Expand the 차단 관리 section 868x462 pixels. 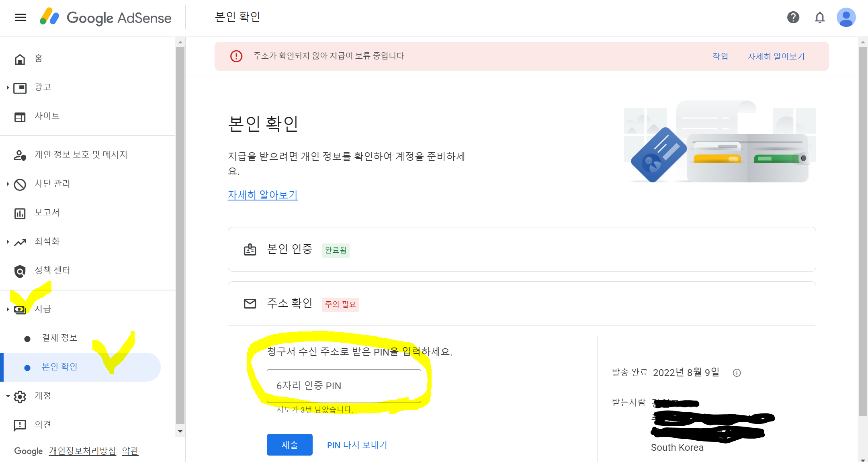click(x=8, y=184)
